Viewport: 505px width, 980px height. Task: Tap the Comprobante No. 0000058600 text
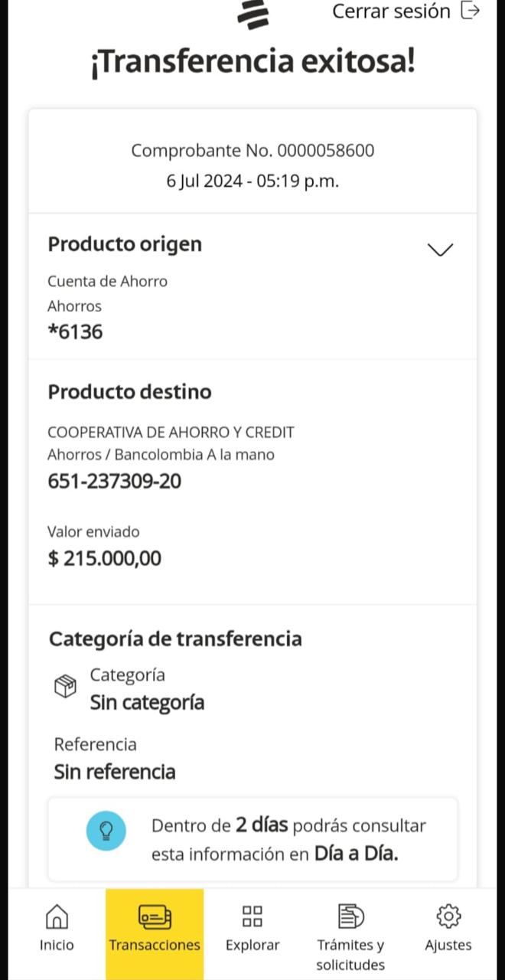pyautogui.click(x=252, y=150)
